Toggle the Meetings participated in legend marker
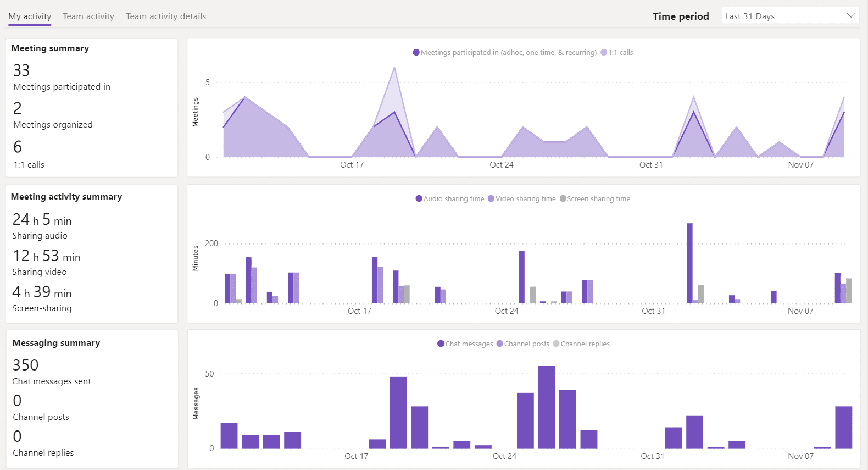This screenshot has width=868, height=470. [x=416, y=53]
